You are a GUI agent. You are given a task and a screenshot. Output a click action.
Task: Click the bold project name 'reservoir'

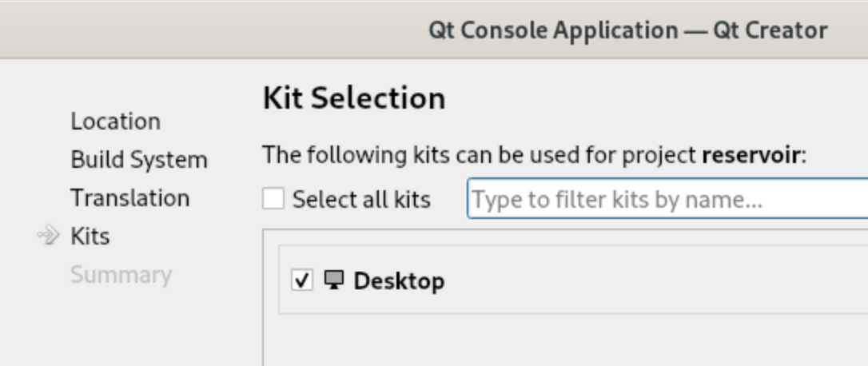tap(751, 154)
